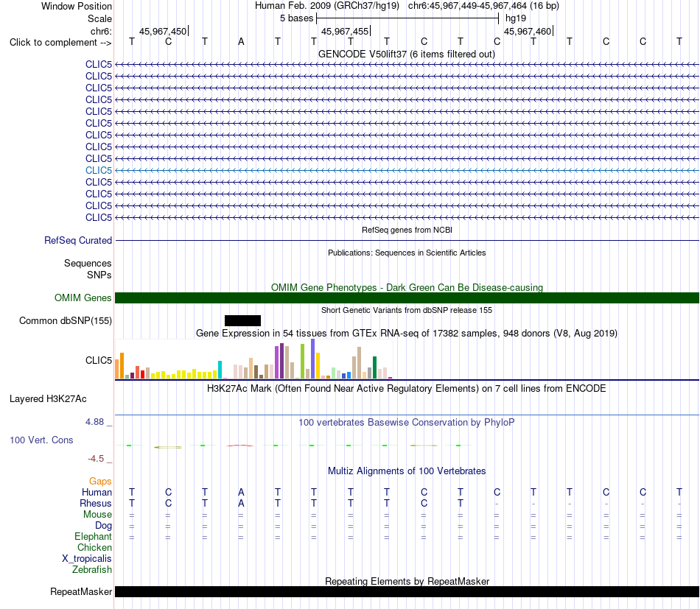This screenshot has height=609, width=700.
Task: Open 'Repeating Elements by RepeatMasker' title
Action: click(407, 581)
